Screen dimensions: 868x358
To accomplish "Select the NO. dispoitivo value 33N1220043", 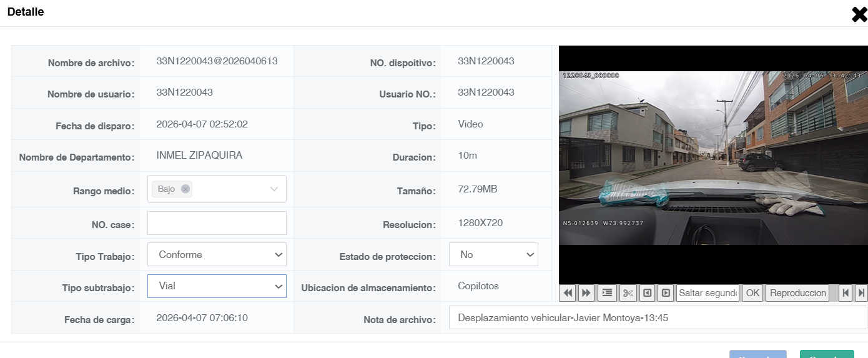I will (x=486, y=61).
